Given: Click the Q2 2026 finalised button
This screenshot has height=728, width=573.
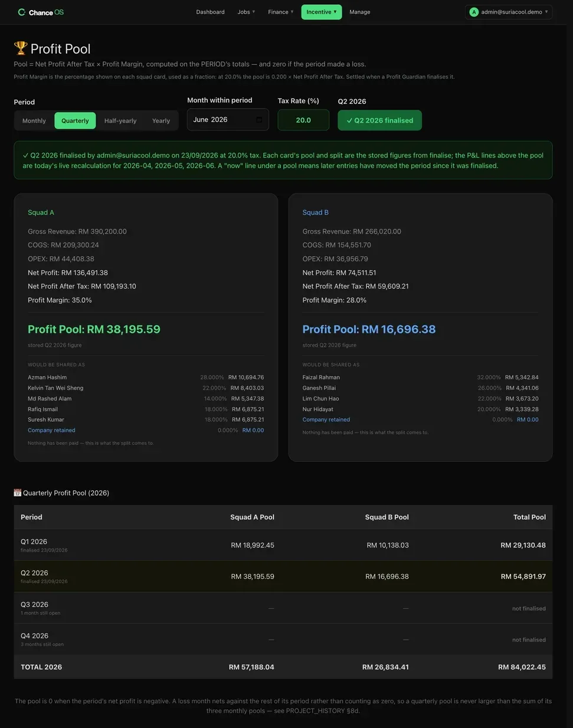Looking at the screenshot, I should tap(379, 120).
